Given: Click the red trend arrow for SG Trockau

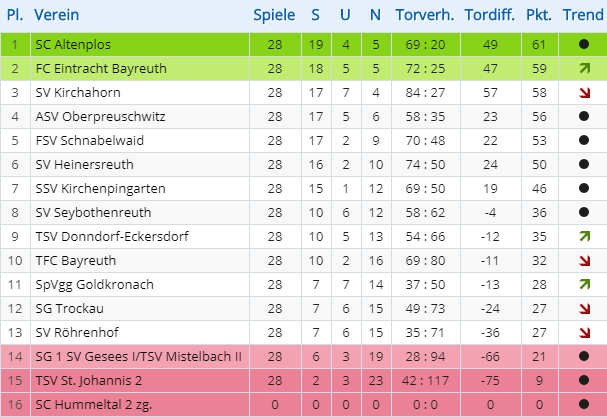Looking at the screenshot, I should [583, 309].
